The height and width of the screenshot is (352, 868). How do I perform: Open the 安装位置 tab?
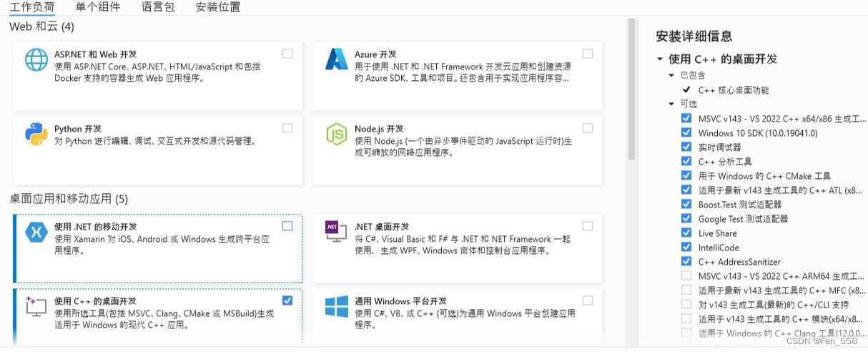coord(218,7)
